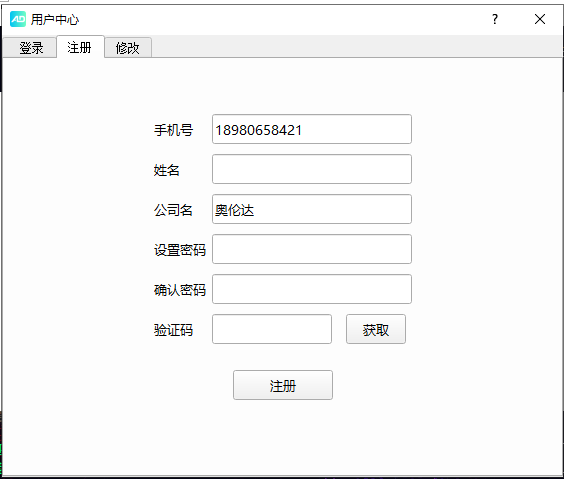This screenshot has height=479, width=564.
Task: Click the 姓名 field label
Action: click(167, 170)
